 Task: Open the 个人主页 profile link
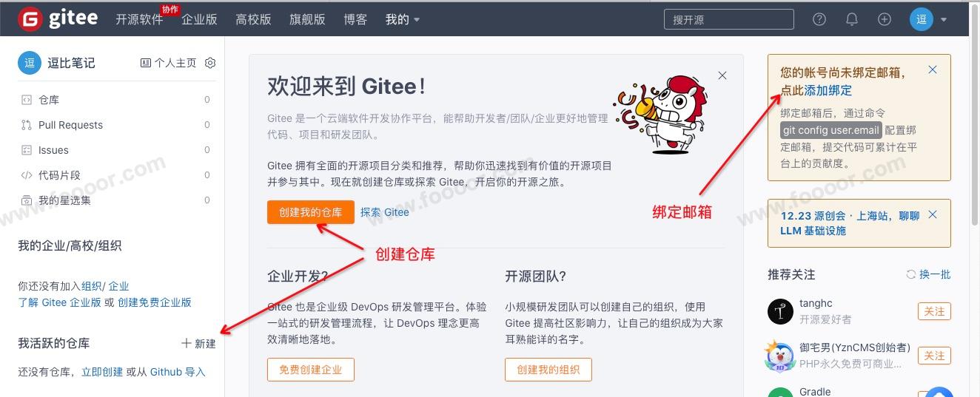(169, 63)
